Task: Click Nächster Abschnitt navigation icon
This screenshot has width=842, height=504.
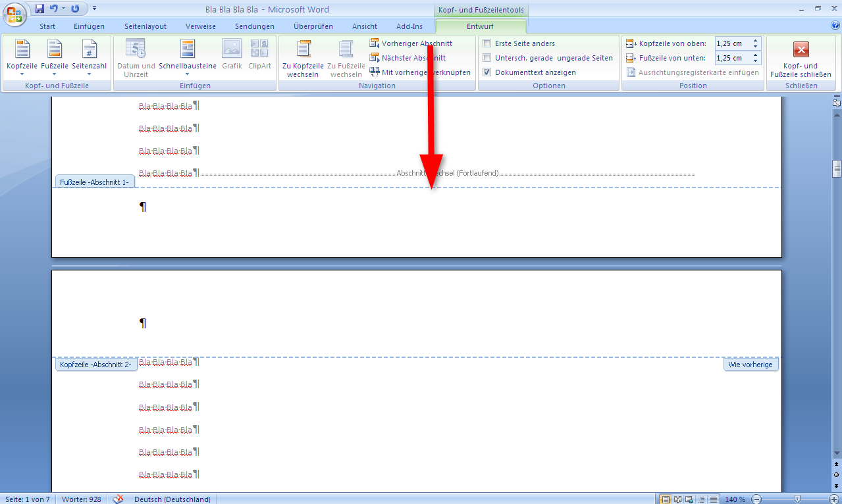Action: click(375, 58)
